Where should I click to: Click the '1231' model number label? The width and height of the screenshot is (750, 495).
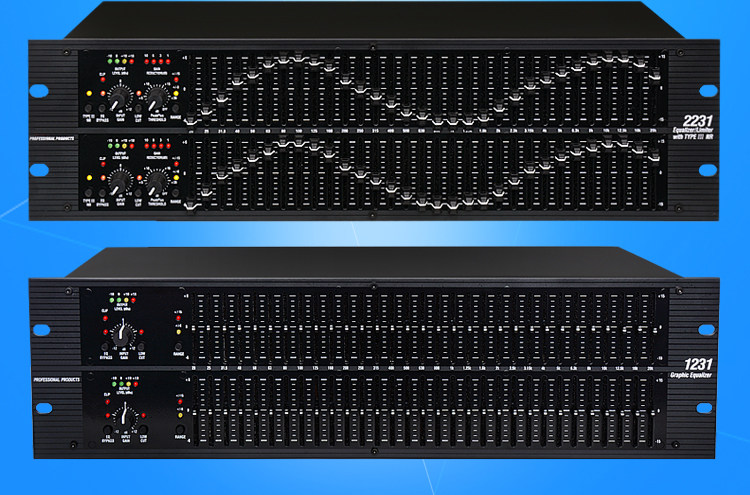(x=698, y=365)
